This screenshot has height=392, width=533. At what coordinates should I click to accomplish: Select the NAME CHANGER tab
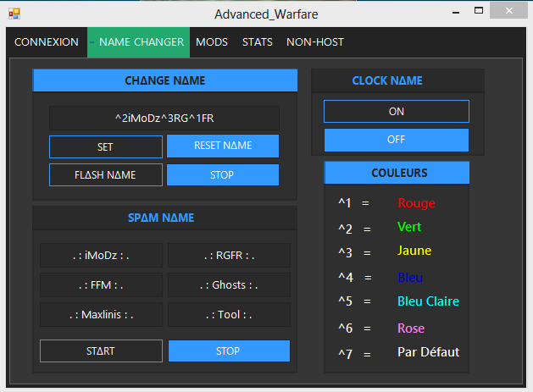tap(138, 42)
